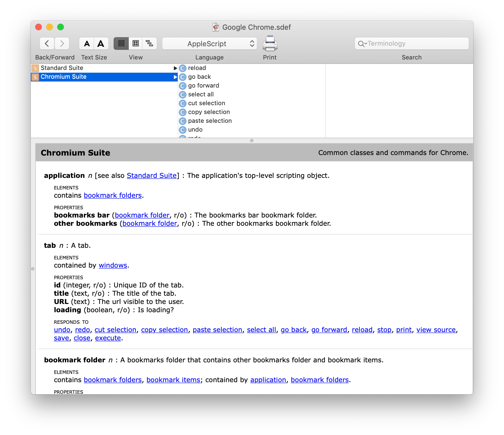Viewport: 504px width, 435px height.
Task: Select the list view mode icon
Action: (121, 43)
